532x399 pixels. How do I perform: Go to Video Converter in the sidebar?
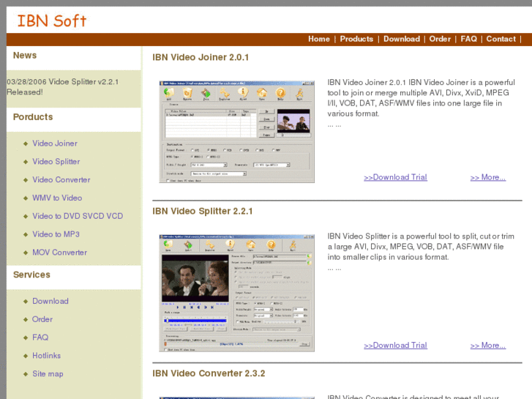(61, 179)
